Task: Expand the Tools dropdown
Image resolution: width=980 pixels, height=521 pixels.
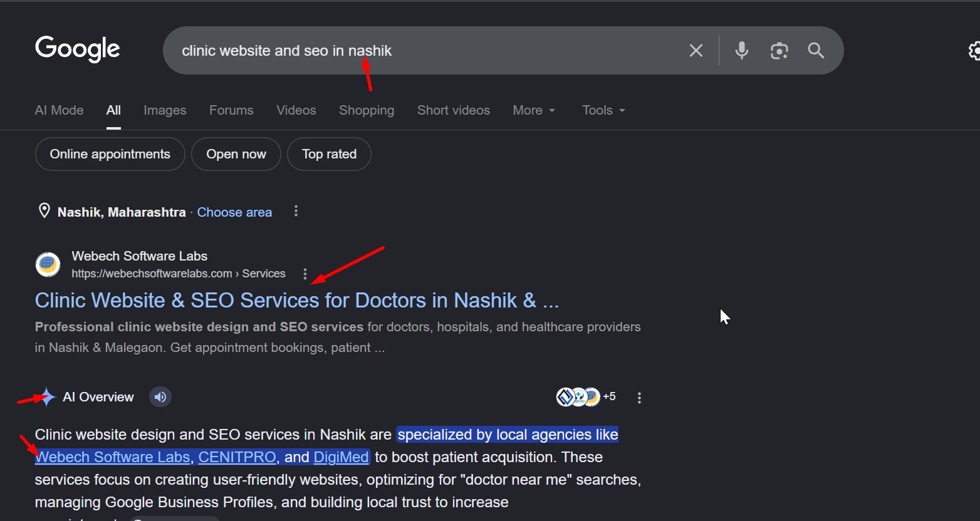Action: [603, 110]
